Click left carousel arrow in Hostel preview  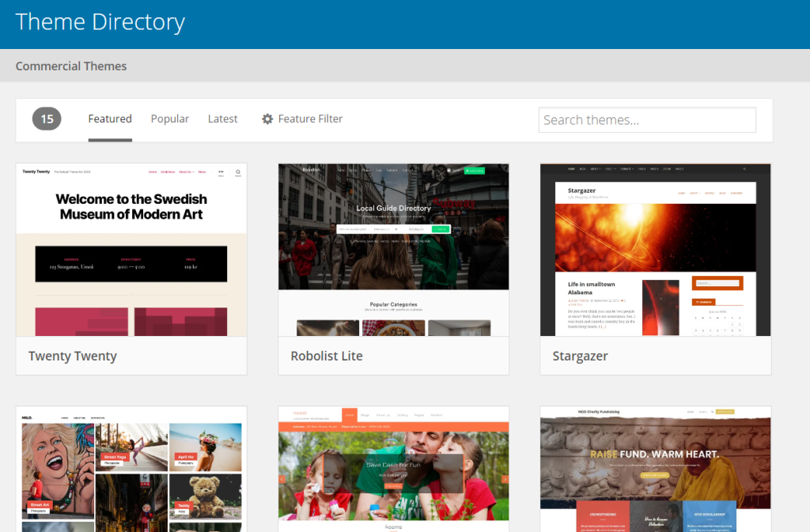(282, 478)
